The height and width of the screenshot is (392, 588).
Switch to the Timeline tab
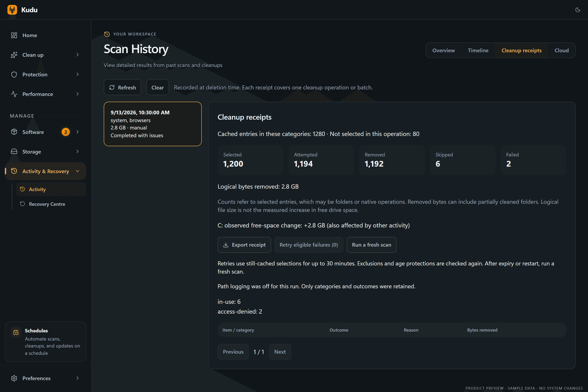[478, 50]
